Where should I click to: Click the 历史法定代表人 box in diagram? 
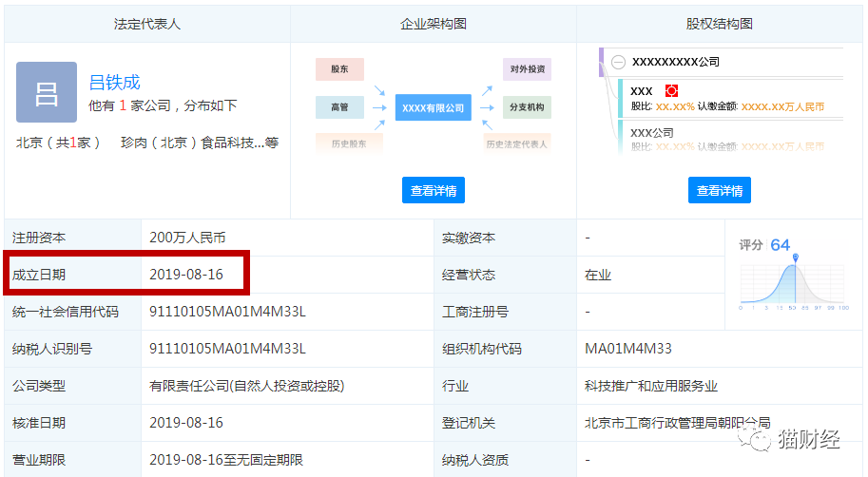[517, 143]
